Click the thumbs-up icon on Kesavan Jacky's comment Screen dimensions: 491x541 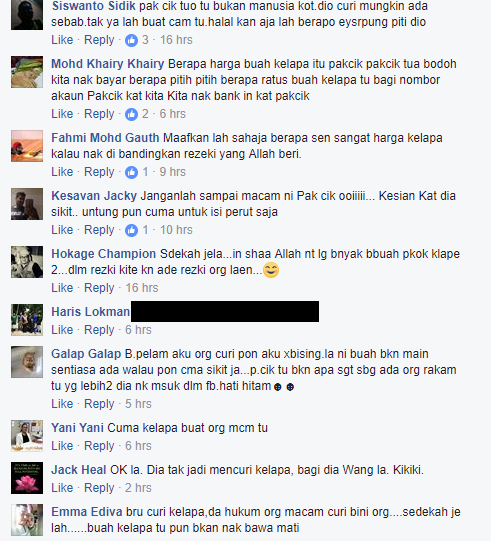[131, 230]
